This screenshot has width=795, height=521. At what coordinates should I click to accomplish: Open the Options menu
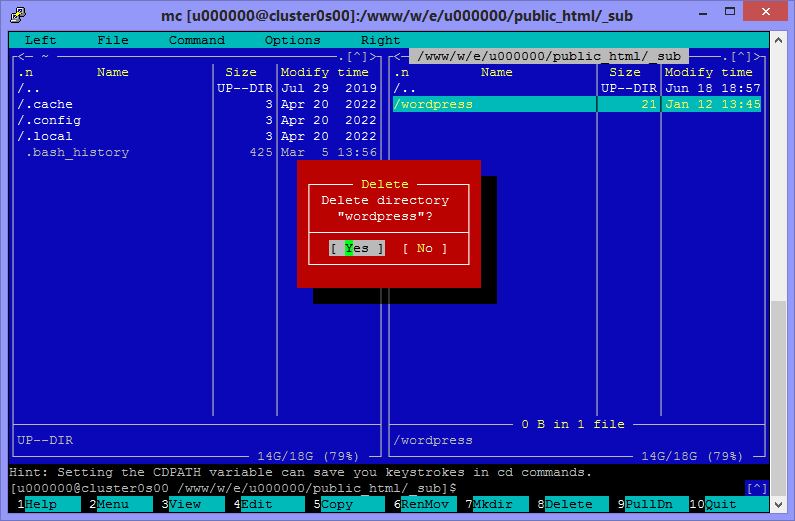click(292, 40)
